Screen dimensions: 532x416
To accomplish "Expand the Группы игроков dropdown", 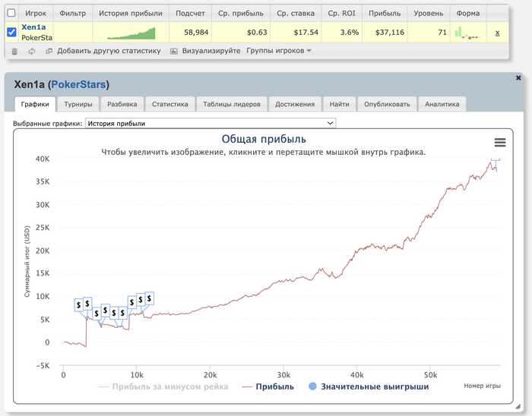I will [279, 51].
